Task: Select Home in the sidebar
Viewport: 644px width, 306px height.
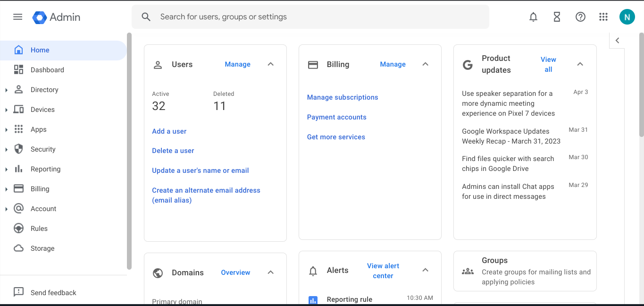Action: (63, 50)
